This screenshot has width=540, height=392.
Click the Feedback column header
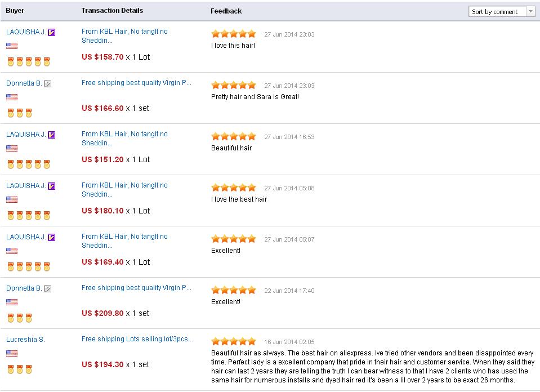[226, 11]
